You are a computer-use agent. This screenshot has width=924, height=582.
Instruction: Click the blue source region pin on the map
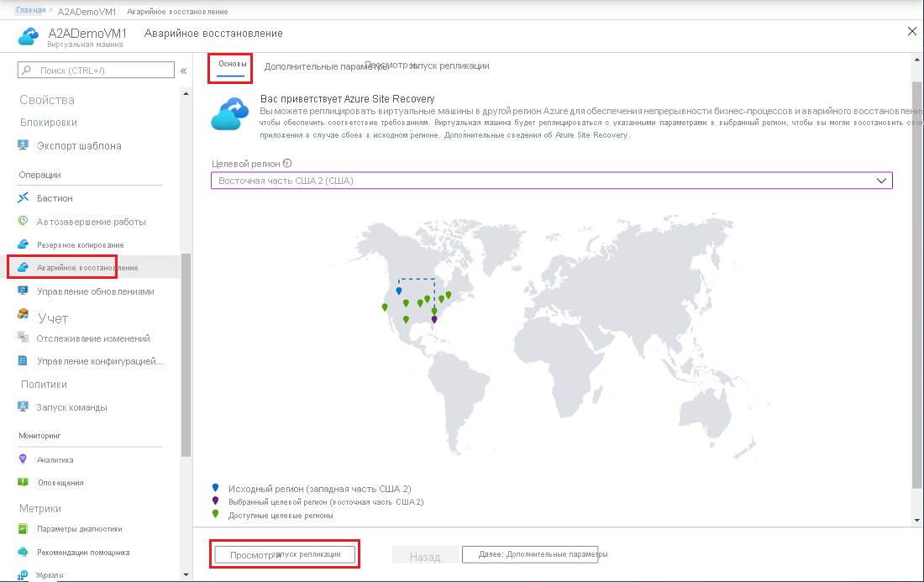(x=399, y=291)
